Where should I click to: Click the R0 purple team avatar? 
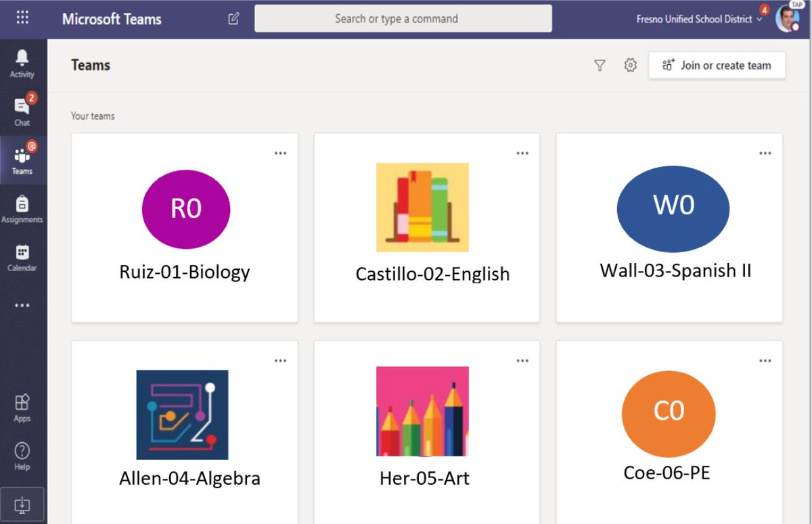(x=186, y=209)
